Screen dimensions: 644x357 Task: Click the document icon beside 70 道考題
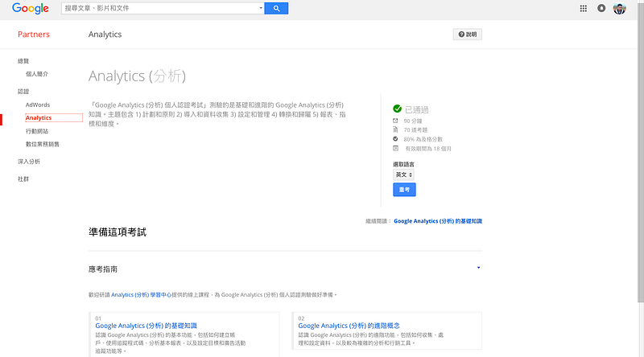(395, 129)
